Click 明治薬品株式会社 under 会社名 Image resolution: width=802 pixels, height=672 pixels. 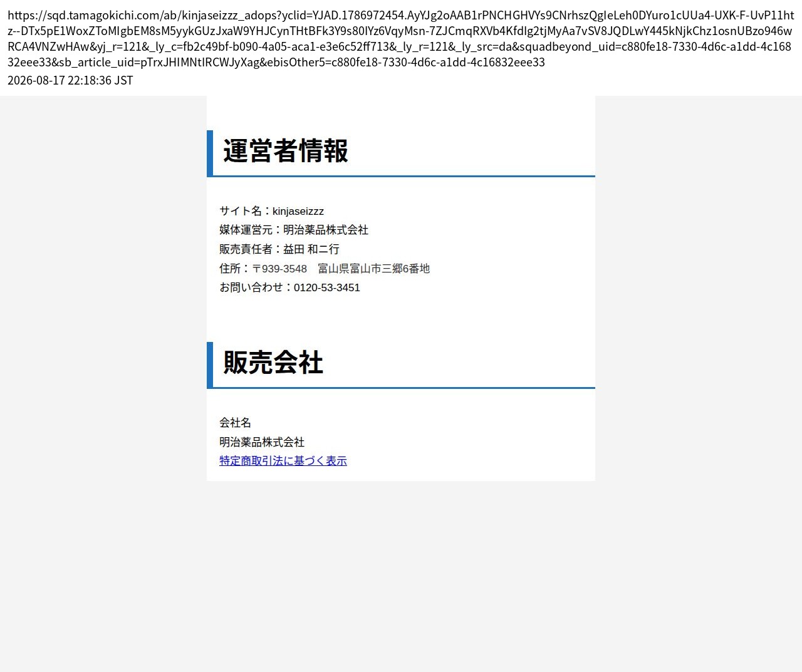coord(262,442)
